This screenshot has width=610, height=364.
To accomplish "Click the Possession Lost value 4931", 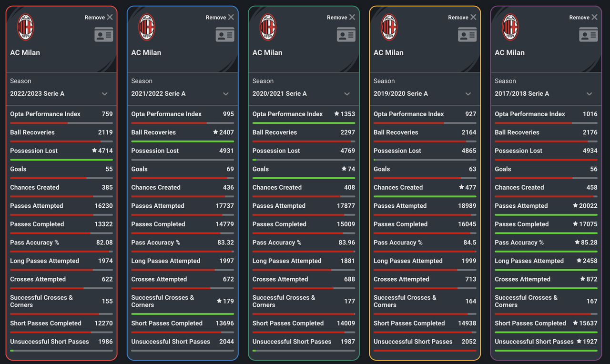I will [x=226, y=151].
